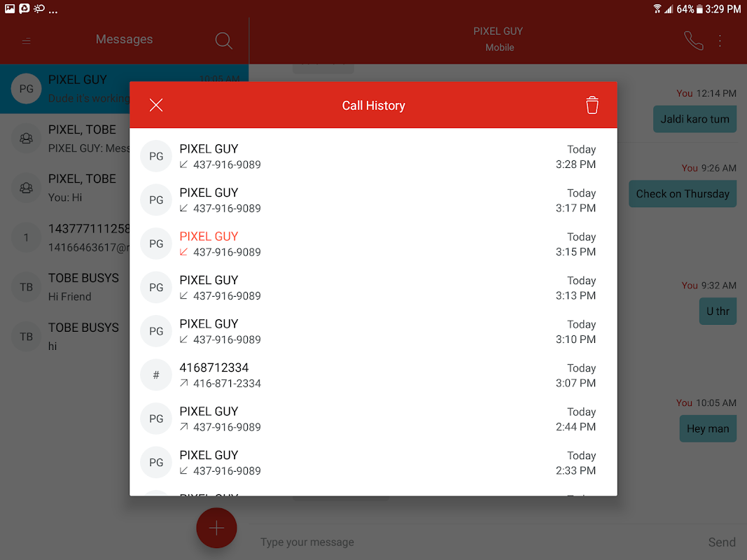The image size is (747, 560).
Task: Select PIXEL GUY call at 3:28 PM
Action: coord(374,156)
